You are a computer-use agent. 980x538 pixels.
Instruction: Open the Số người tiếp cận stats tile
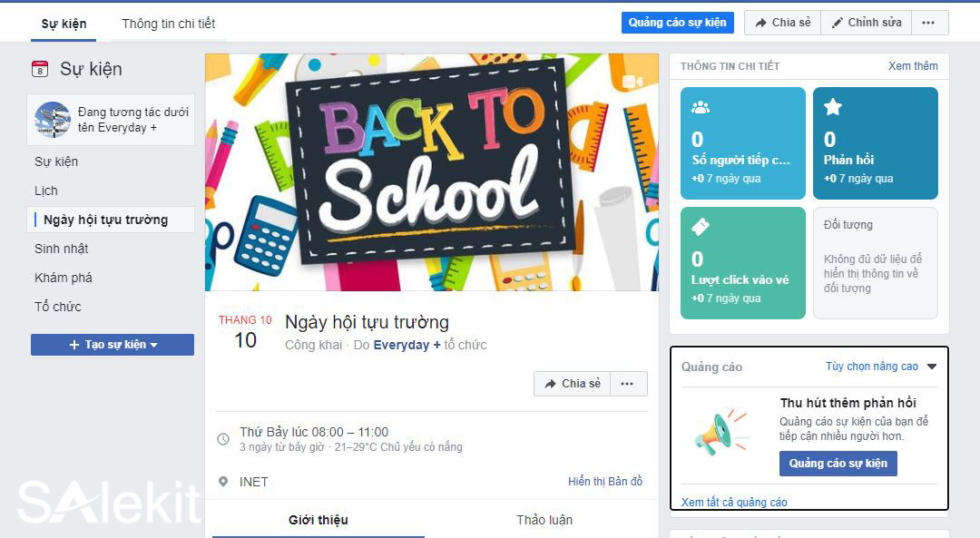coord(742,143)
